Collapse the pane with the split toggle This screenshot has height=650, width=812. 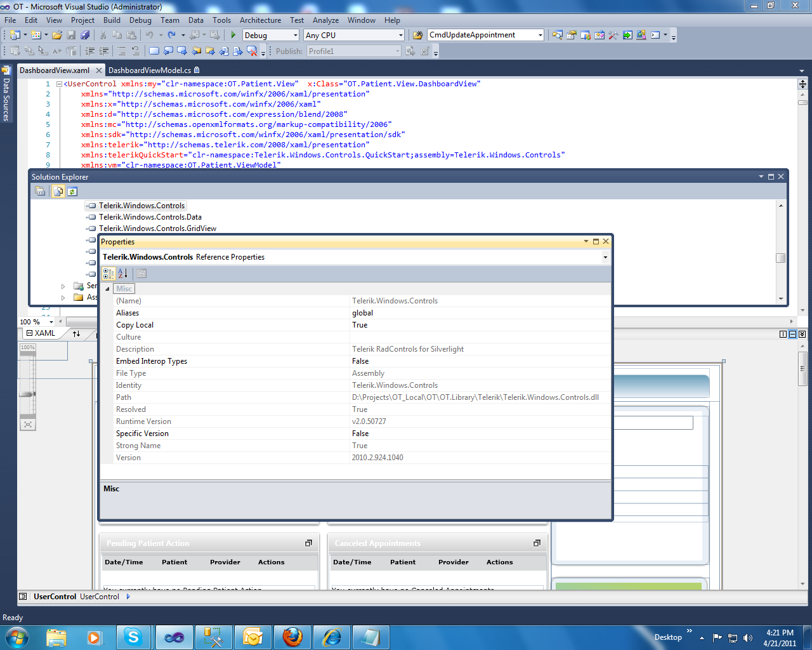pyautogui.click(x=802, y=334)
